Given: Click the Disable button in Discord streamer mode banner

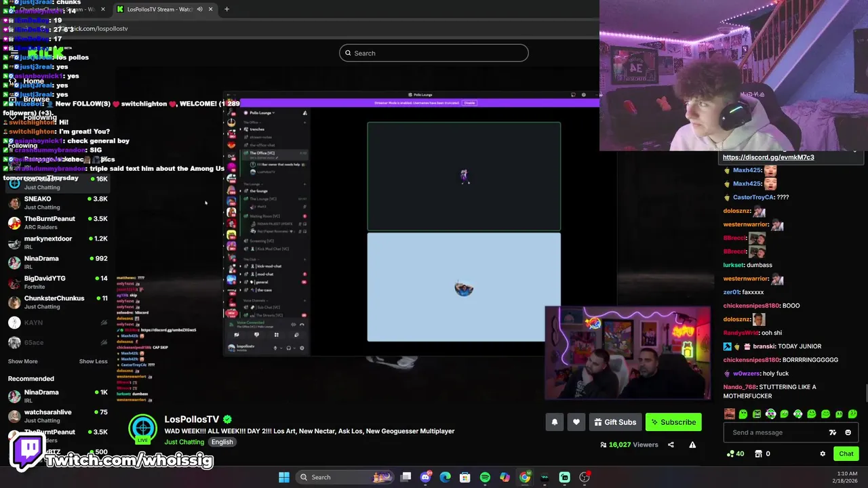Looking at the screenshot, I should (x=469, y=103).
